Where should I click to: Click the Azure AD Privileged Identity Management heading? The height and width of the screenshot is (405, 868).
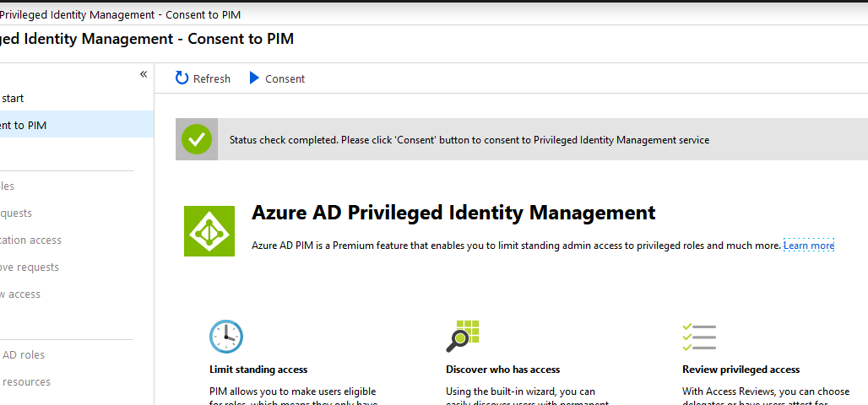pos(453,213)
